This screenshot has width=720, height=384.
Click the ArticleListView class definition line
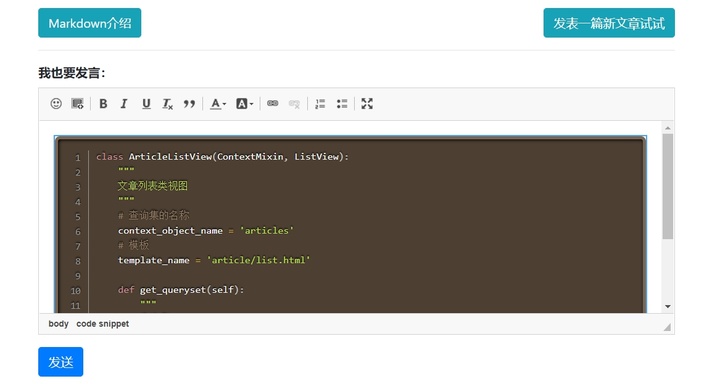coord(222,157)
